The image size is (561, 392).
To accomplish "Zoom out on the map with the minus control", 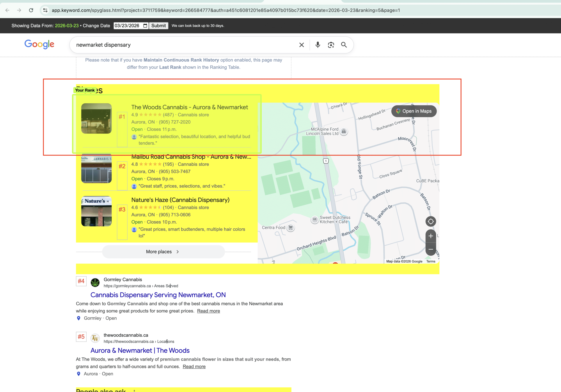I will click(431, 249).
